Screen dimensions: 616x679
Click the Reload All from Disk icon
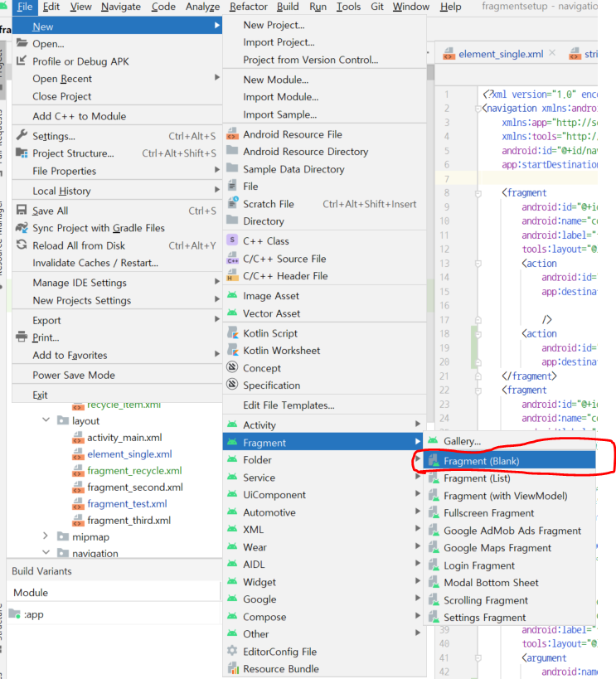[22, 245]
